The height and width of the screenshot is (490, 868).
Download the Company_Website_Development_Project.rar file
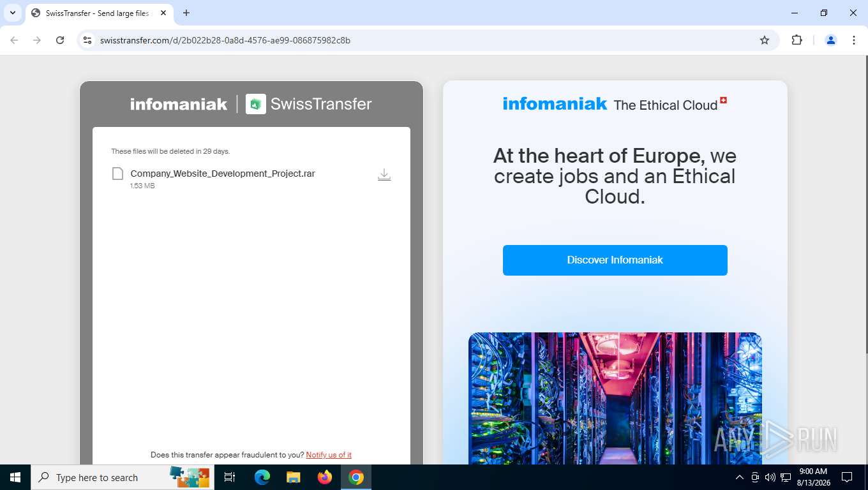pyautogui.click(x=384, y=175)
